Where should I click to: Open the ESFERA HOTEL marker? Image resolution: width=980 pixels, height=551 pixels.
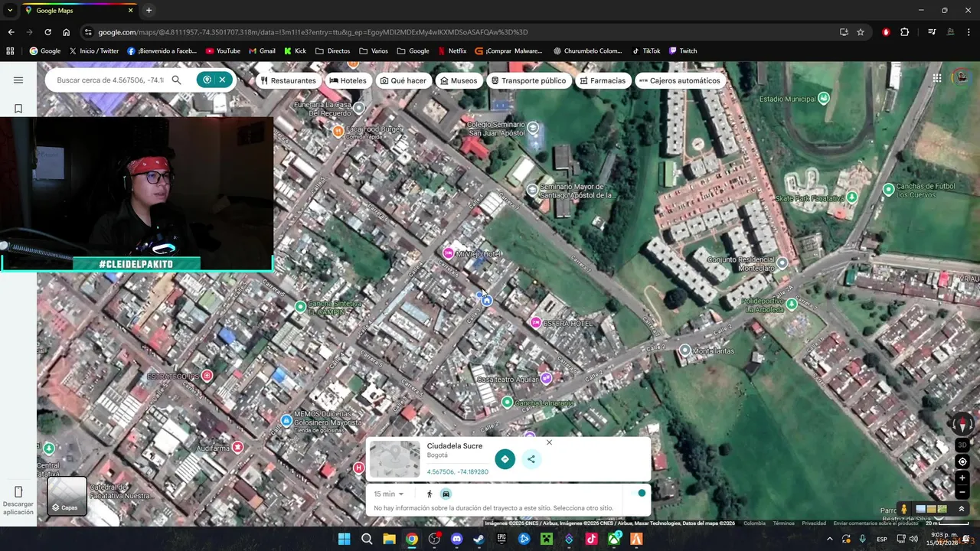tap(536, 323)
